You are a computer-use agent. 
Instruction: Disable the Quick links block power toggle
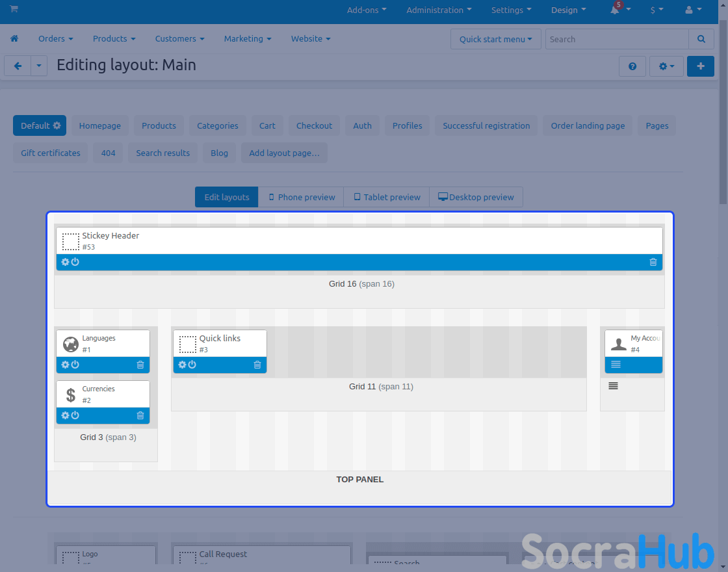click(x=192, y=365)
